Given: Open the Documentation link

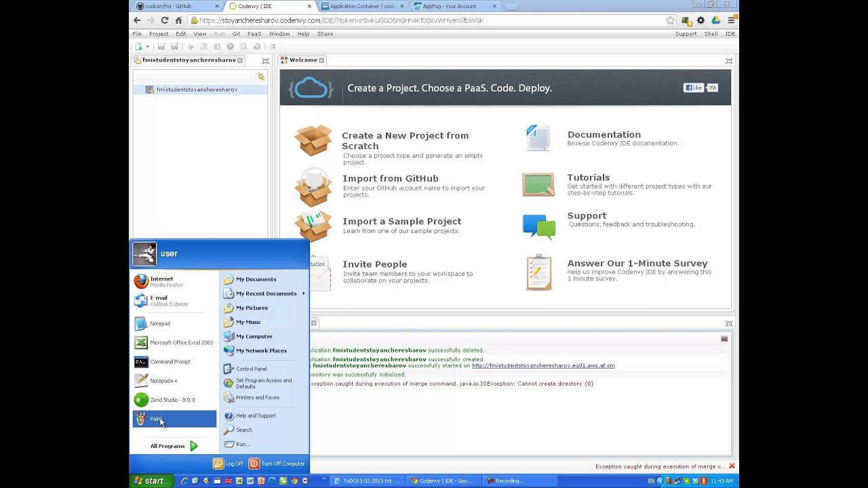Looking at the screenshot, I should pyautogui.click(x=604, y=134).
